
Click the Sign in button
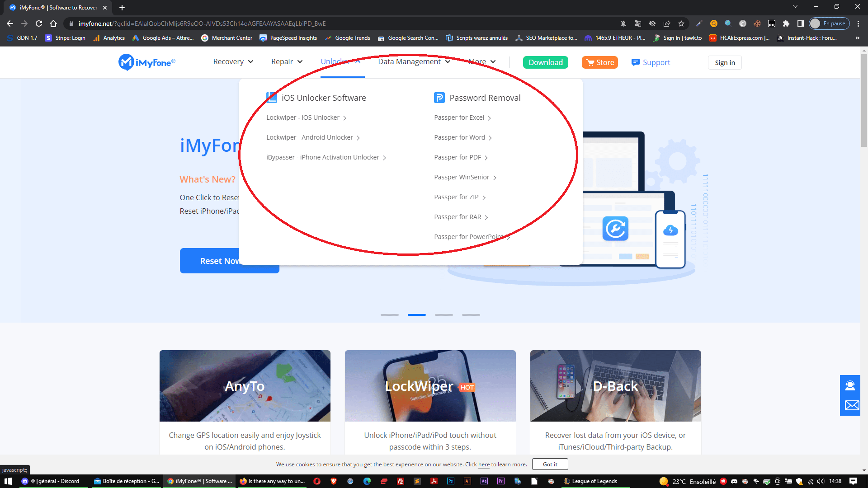[725, 62]
